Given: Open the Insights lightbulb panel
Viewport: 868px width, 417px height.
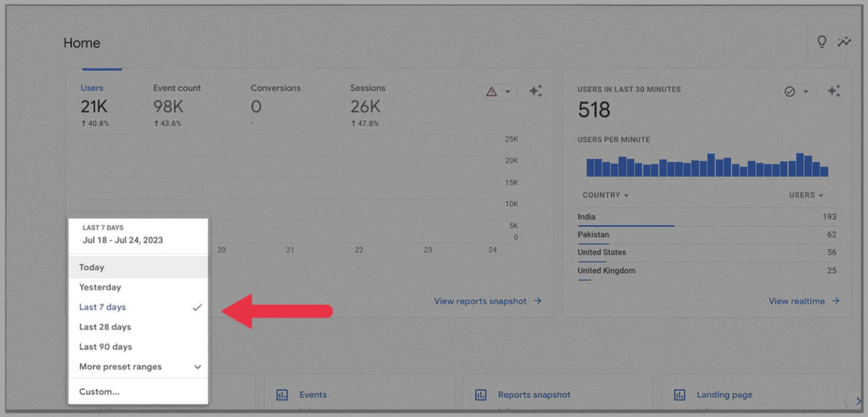Looking at the screenshot, I should (x=823, y=41).
